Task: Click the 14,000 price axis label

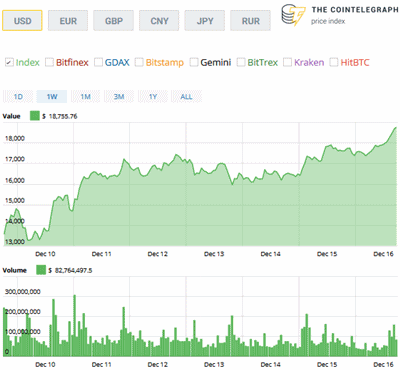Action: (x=15, y=221)
